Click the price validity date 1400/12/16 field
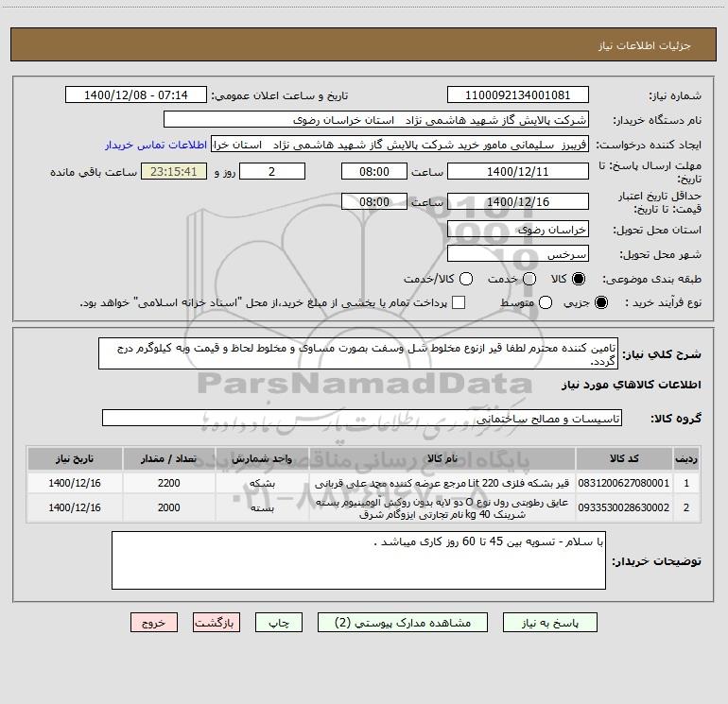The width and height of the screenshot is (728, 704). coord(517,202)
